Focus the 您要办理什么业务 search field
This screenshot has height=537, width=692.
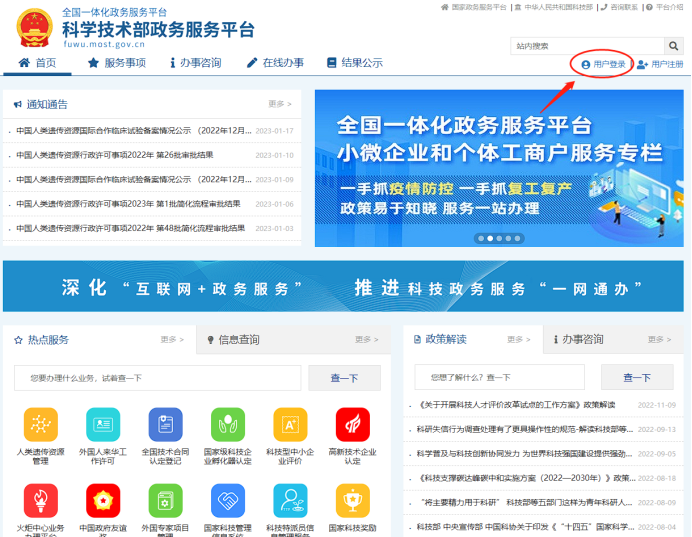158,378
